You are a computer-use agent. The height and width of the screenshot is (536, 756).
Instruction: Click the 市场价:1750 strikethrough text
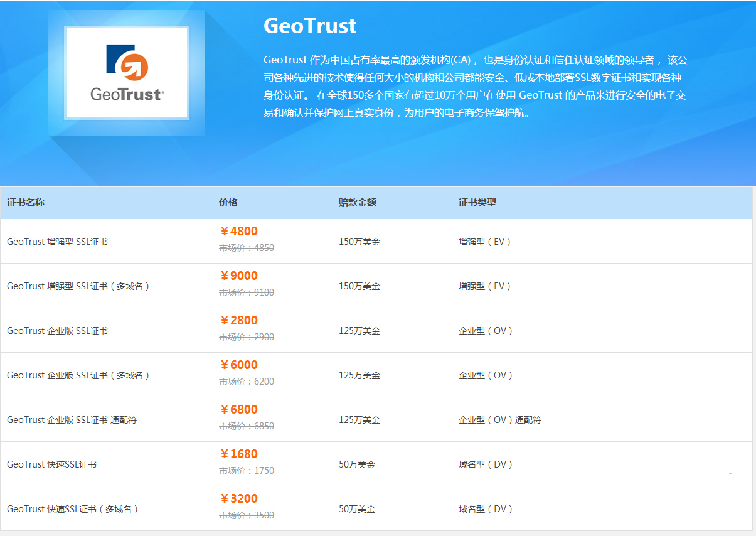(247, 471)
